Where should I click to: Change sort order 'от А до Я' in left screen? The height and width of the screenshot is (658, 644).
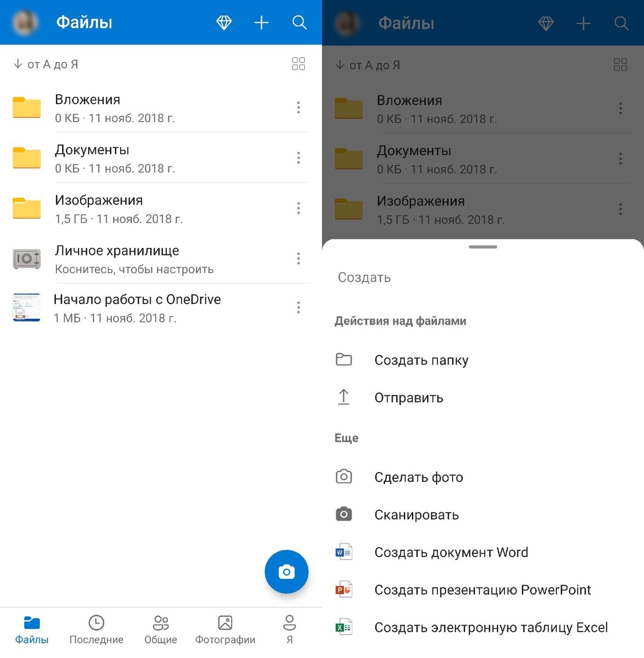(x=46, y=64)
